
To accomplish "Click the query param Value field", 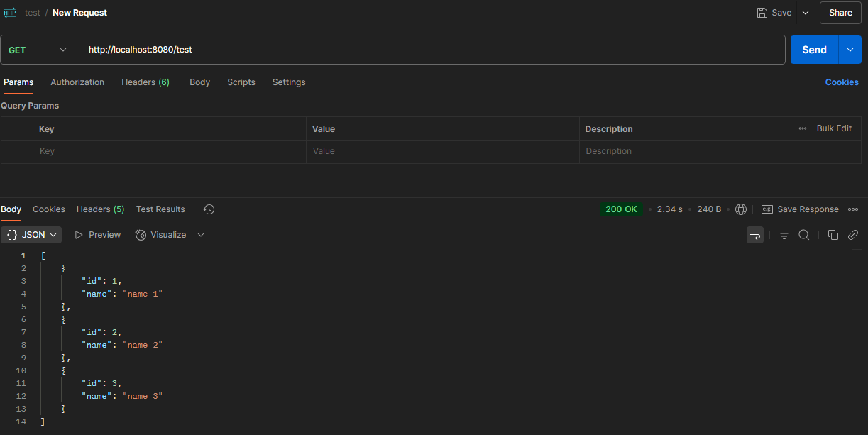I will (x=443, y=151).
